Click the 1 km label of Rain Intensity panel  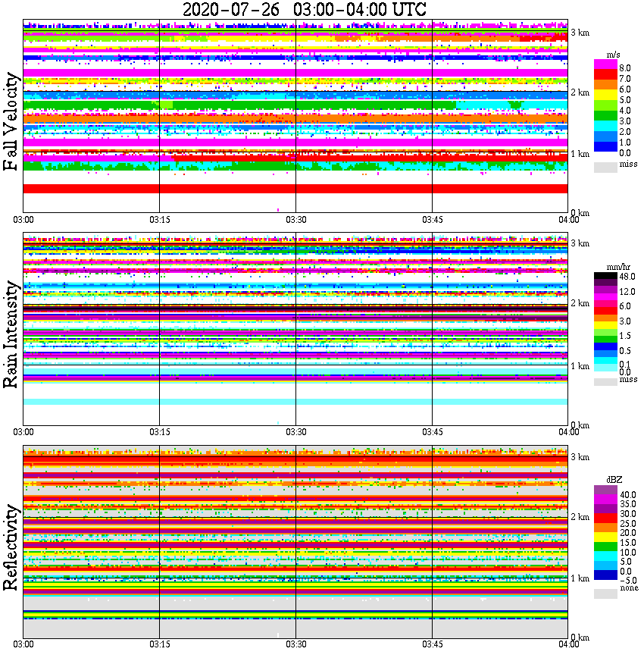coord(580,366)
